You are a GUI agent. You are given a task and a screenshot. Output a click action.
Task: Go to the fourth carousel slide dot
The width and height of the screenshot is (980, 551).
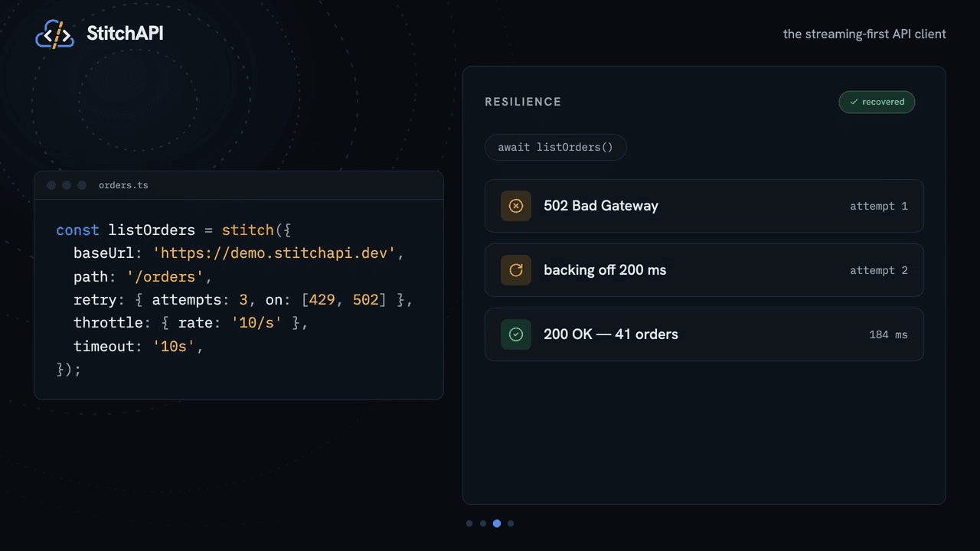click(x=511, y=523)
